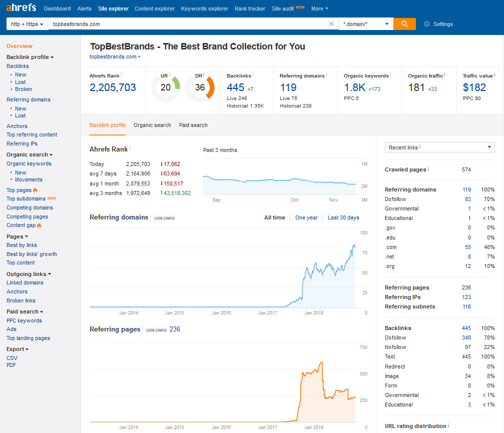
Task: Show Last 30 days of referring domains
Action: pos(343,218)
